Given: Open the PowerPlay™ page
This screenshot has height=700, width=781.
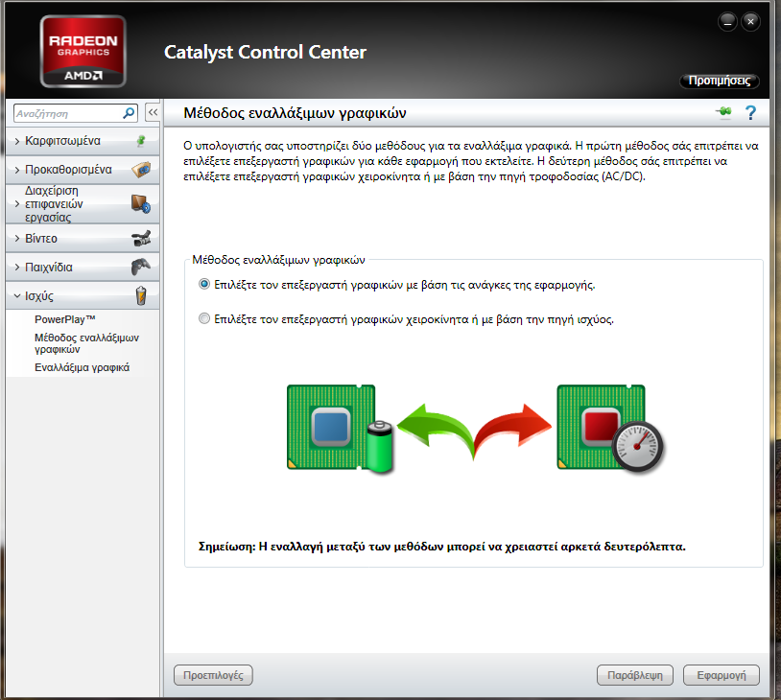Looking at the screenshot, I should click(x=64, y=319).
